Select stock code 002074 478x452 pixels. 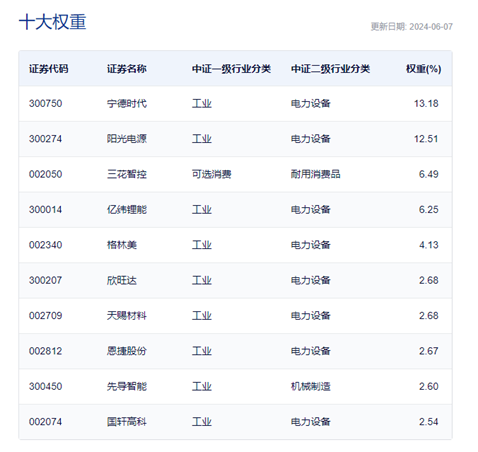pos(45,422)
